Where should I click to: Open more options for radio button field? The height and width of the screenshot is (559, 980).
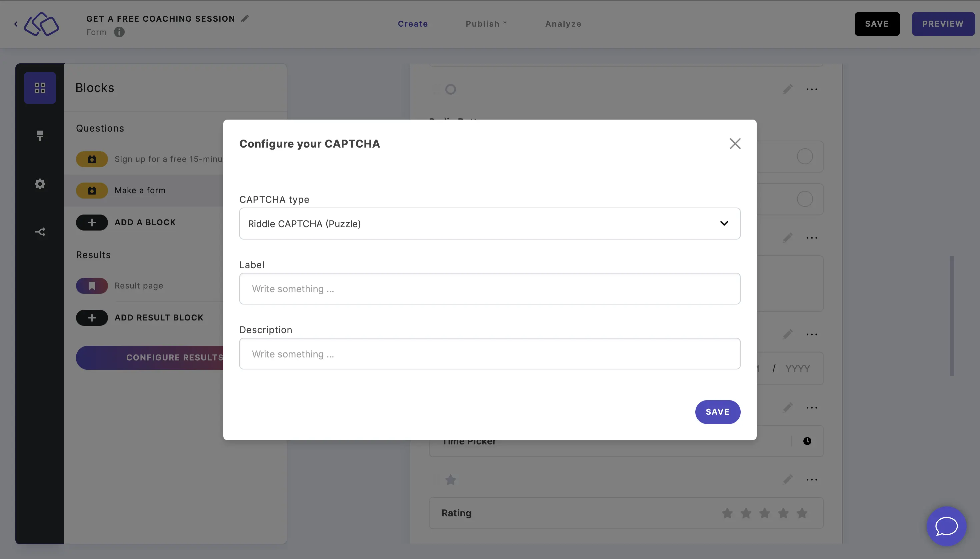(x=811, y=89)
